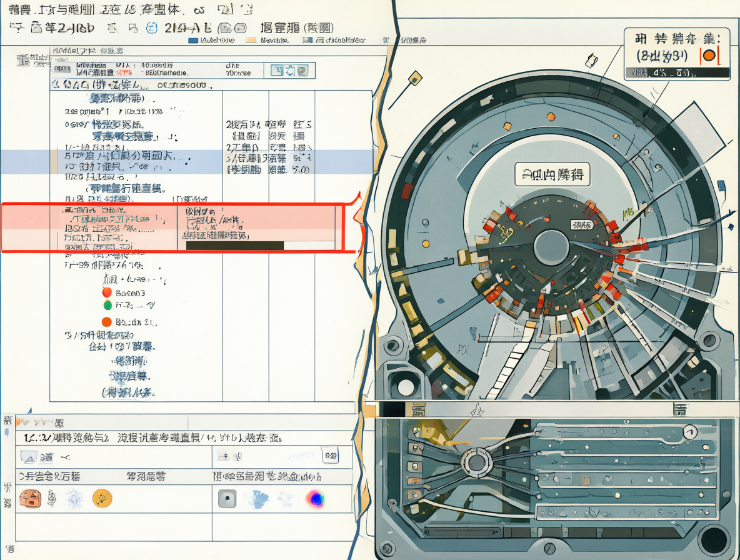Click the outlined icon button right of bottom toolbar
Screen dimensions: 740x560
(330, 456)
